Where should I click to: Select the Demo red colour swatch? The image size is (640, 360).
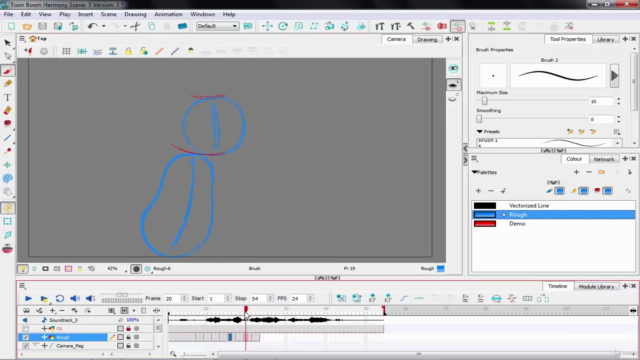point(484,224)
